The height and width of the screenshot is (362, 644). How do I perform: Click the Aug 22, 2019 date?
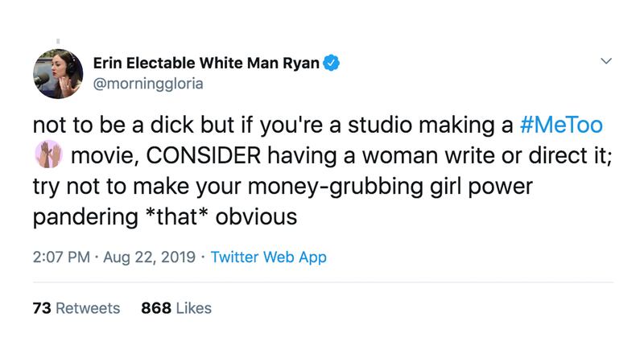[x=148, y=258]
